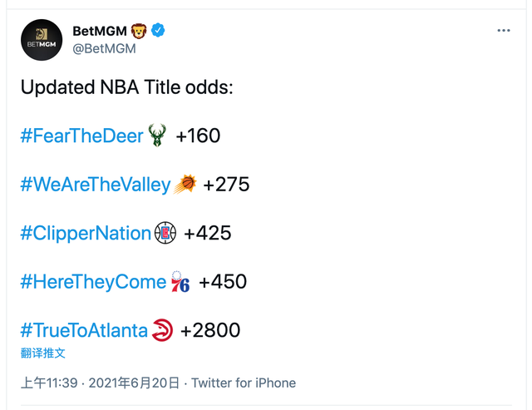Open the #HereTheyCome hashtag link

[x=93, y=283]
